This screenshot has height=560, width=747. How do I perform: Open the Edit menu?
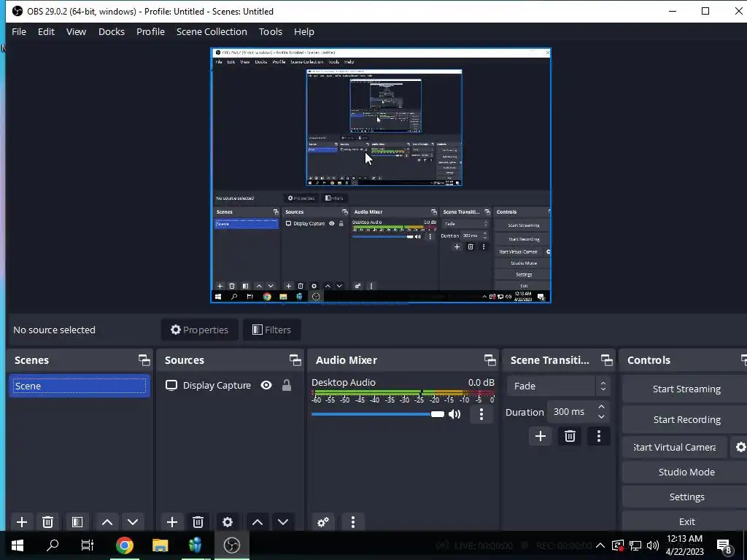(46, 31)
